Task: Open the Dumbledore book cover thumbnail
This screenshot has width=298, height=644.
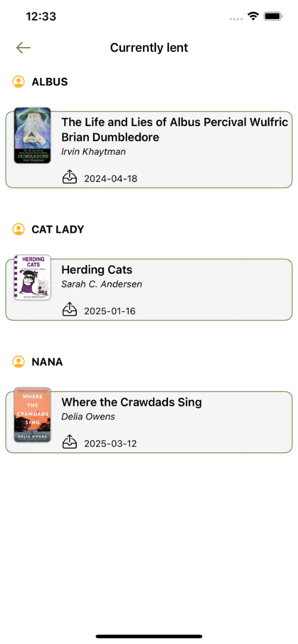Action: click(x=32, y=136)
